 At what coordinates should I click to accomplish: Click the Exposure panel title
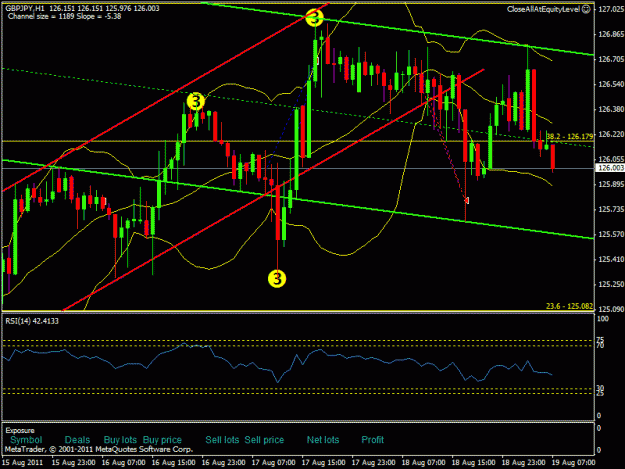20,430
